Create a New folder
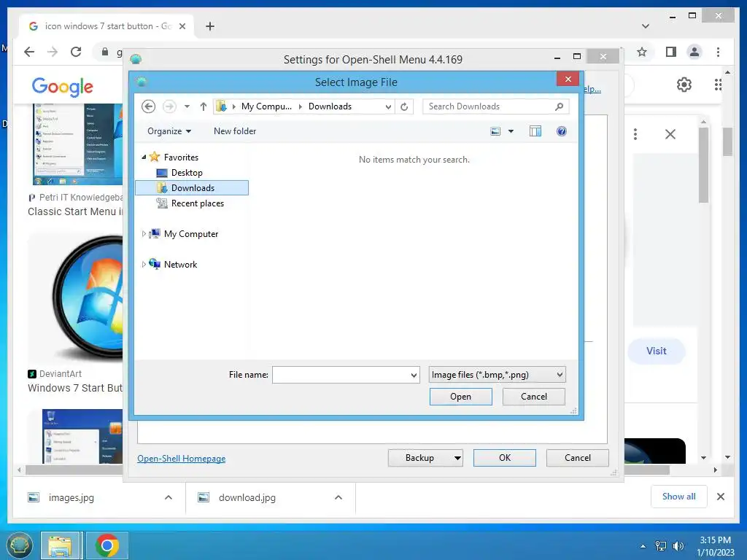This screenshot has height=560, width=747. [235, 131]
